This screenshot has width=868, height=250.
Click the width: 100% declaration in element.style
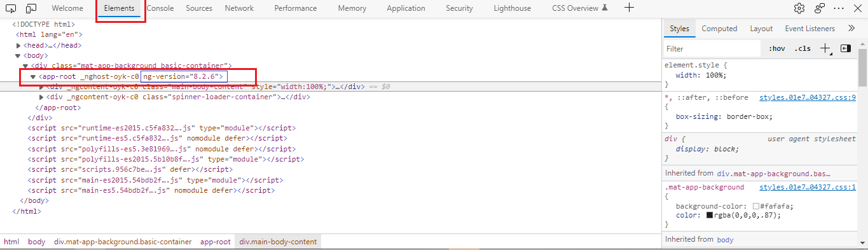point(701,75)
